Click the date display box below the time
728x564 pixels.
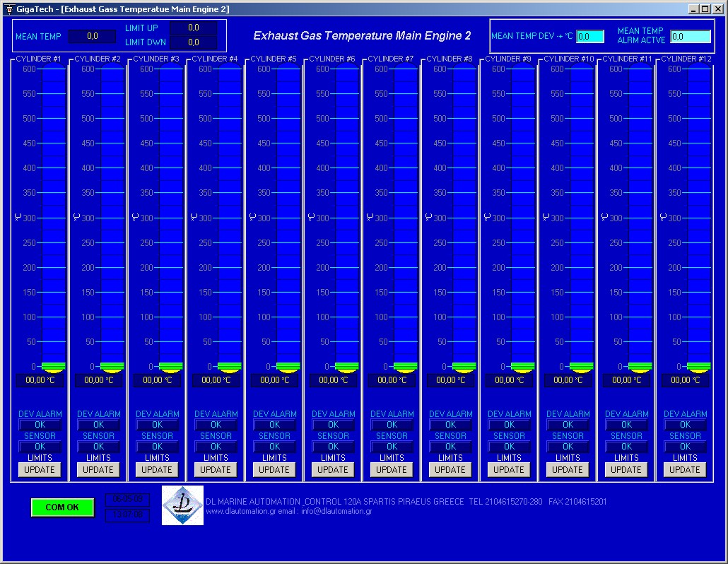(128, 515)
